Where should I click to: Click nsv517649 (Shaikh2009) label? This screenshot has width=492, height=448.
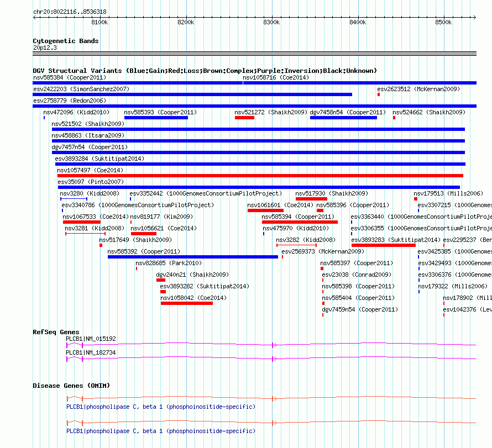click(x=135, y=240)
